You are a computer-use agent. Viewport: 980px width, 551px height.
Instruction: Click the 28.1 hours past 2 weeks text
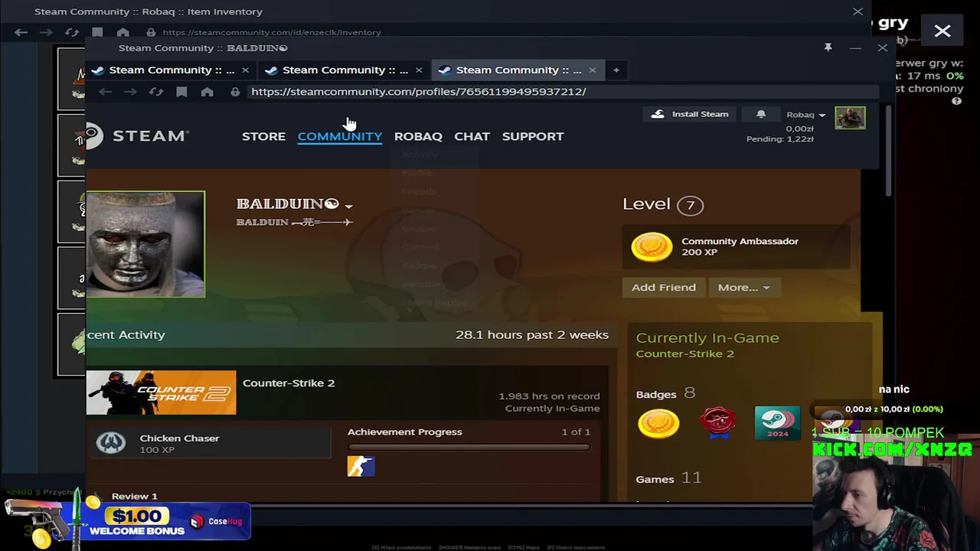coord(532,335)
